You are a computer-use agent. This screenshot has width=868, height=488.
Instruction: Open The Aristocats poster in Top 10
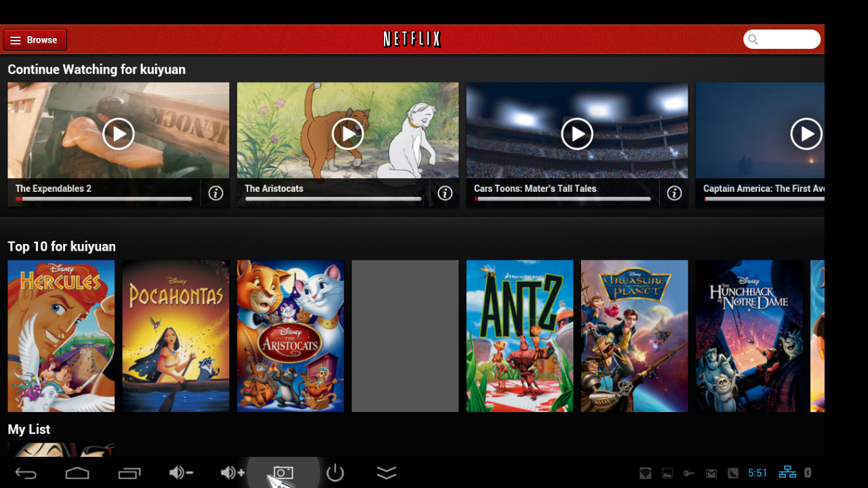290,336
